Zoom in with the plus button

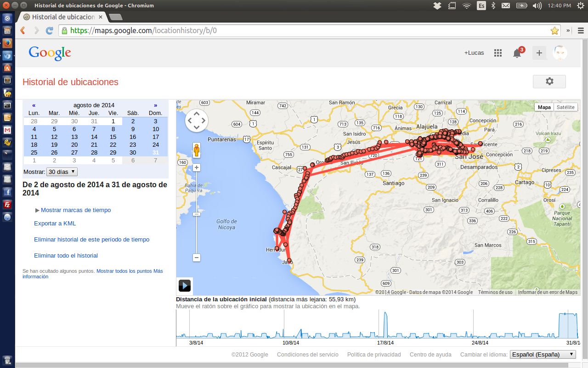pos(197,167)
